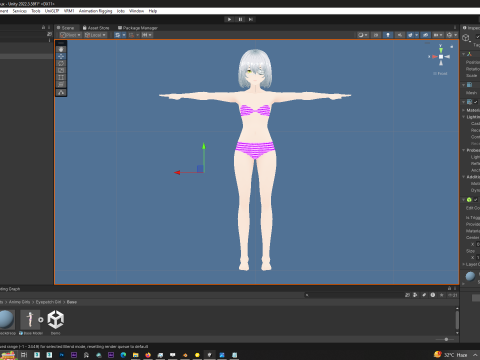
Task: Adjust the asset thumbnail size slider
Action: coord(446,339)
